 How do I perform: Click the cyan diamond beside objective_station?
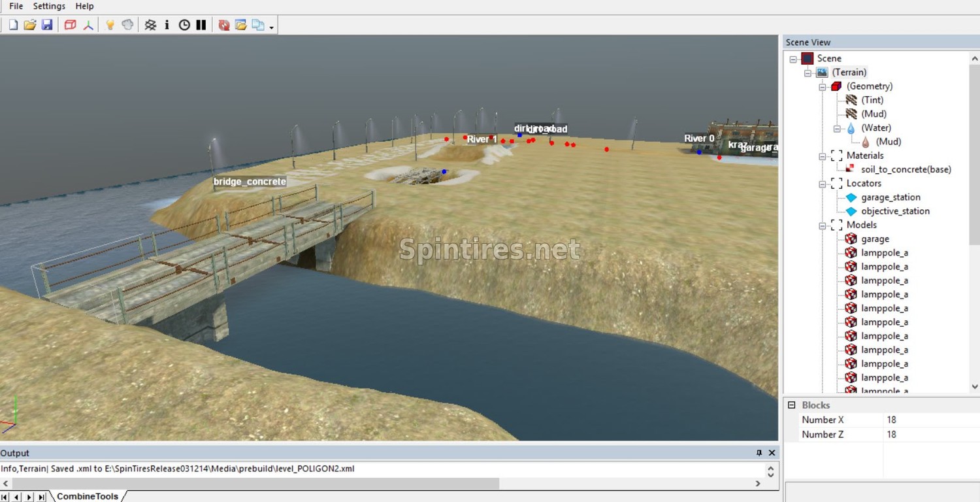851,211
